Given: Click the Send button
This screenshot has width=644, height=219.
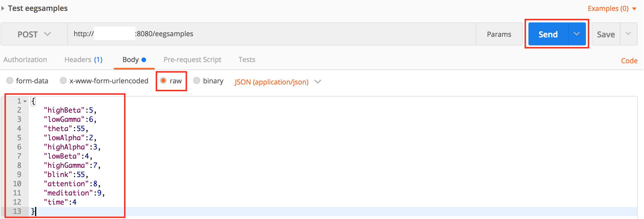Looking at the screenshot, I should pyautogui.click(x=548, y=34).
